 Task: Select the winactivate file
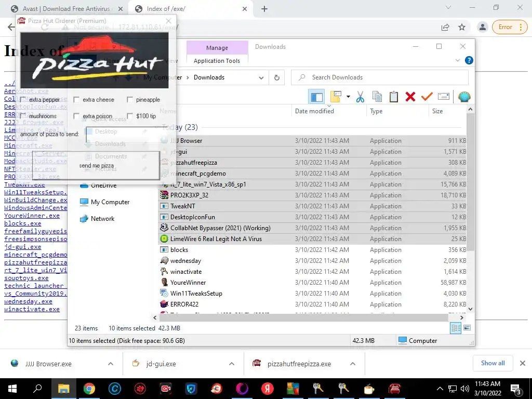coord(312,271)
